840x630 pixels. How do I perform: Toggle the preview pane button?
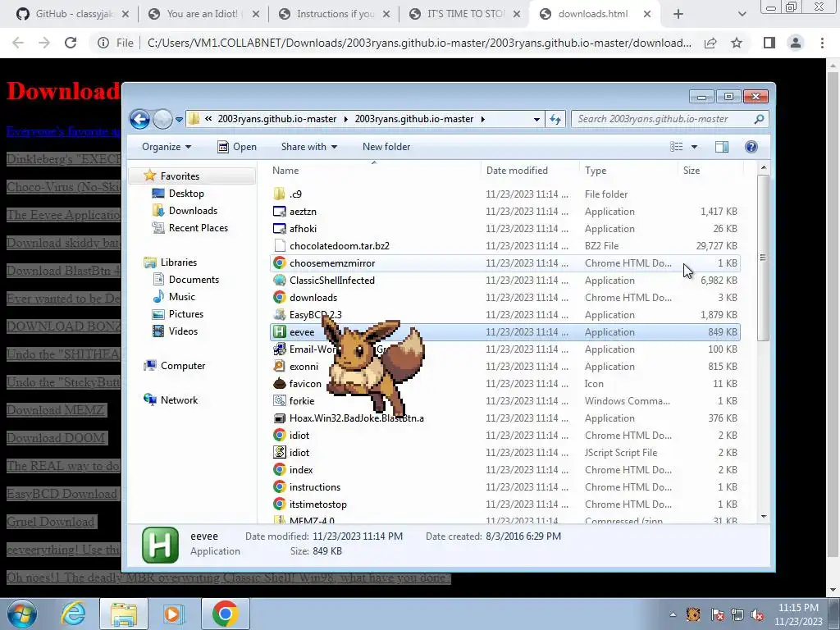[x=722, y=147]
